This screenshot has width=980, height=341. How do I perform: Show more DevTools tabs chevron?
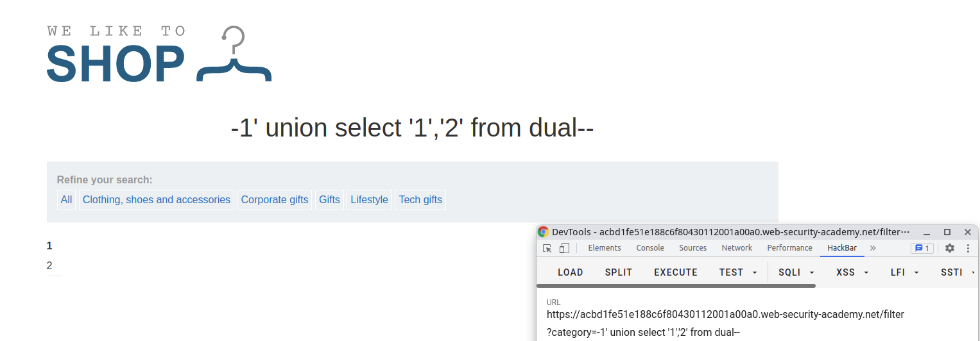click(x=873, y=248)
